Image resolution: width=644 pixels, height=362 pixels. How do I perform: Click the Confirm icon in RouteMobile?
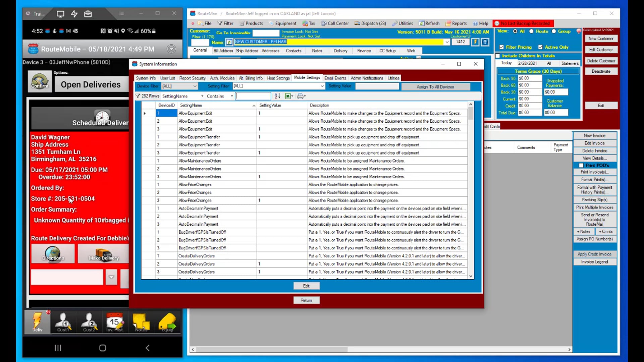(x=40, y=81)
